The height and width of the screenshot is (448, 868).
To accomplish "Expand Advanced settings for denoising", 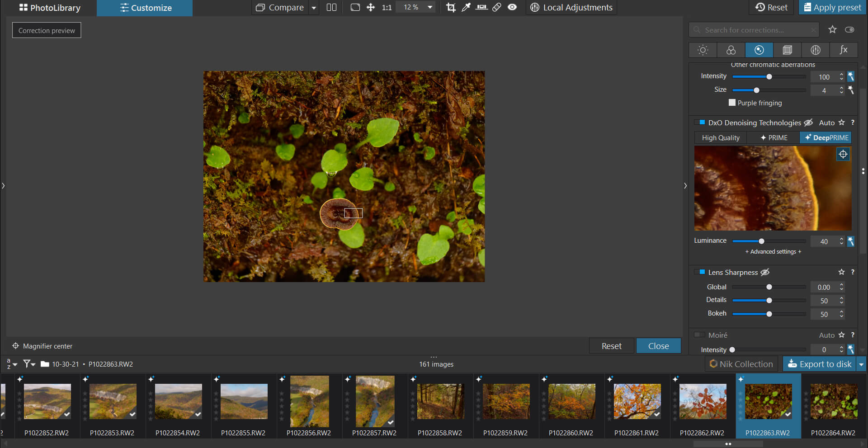I will 773,252.
